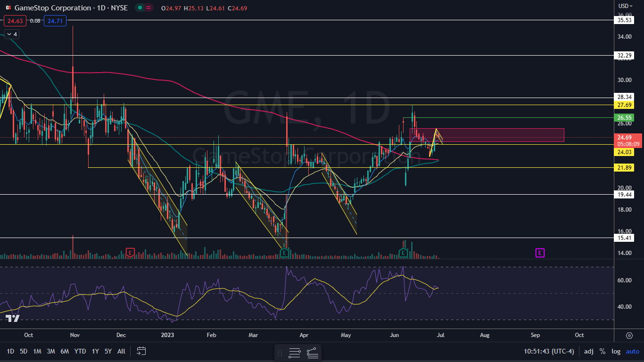Open chart settings gear icon
The height and width of the screenshot is (362, 644).
coord(629,336)
